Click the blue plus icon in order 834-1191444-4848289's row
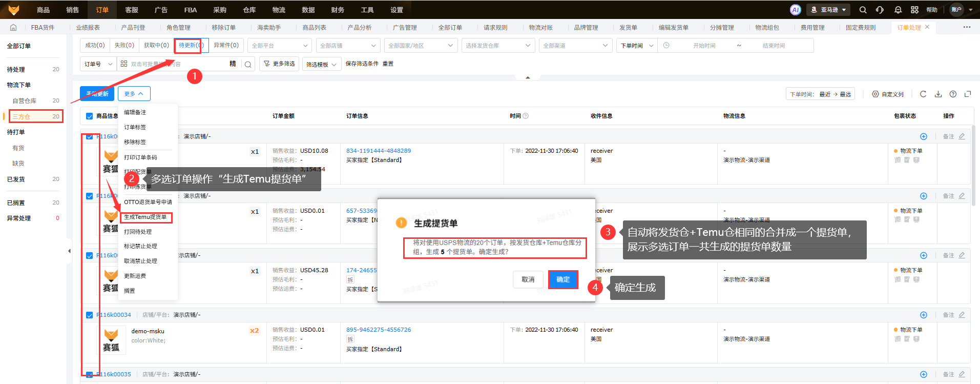 924,136
